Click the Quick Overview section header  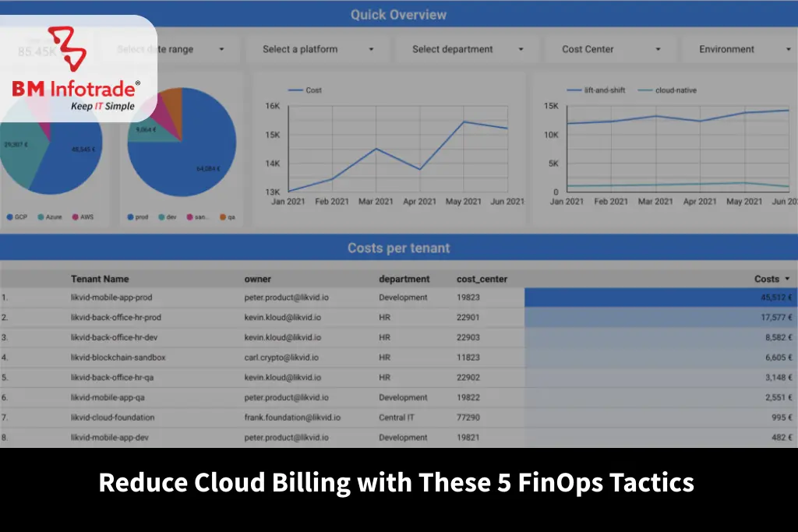point(398,14)
